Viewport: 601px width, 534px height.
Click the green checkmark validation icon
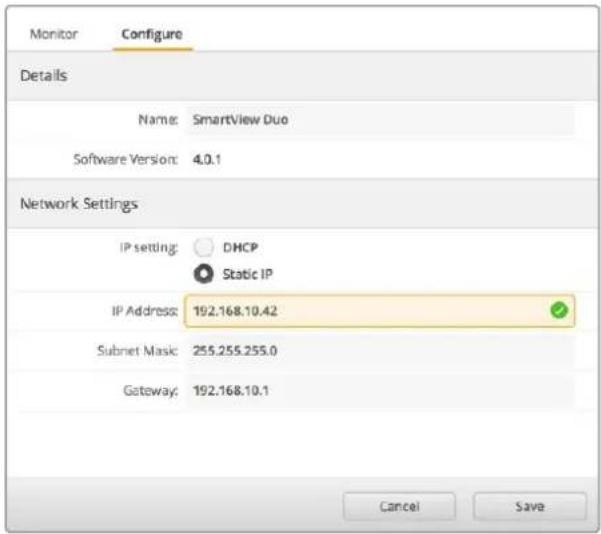pyautogui.click(x=559, y=310)
